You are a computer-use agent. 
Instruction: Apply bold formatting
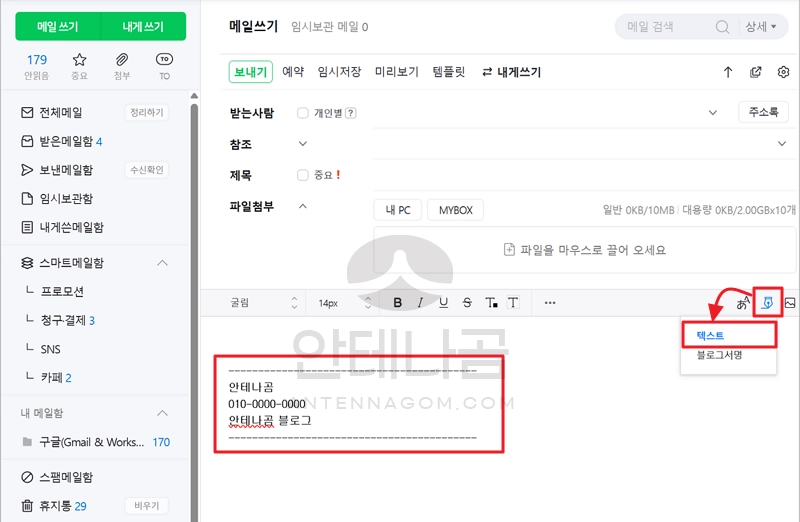397,303
